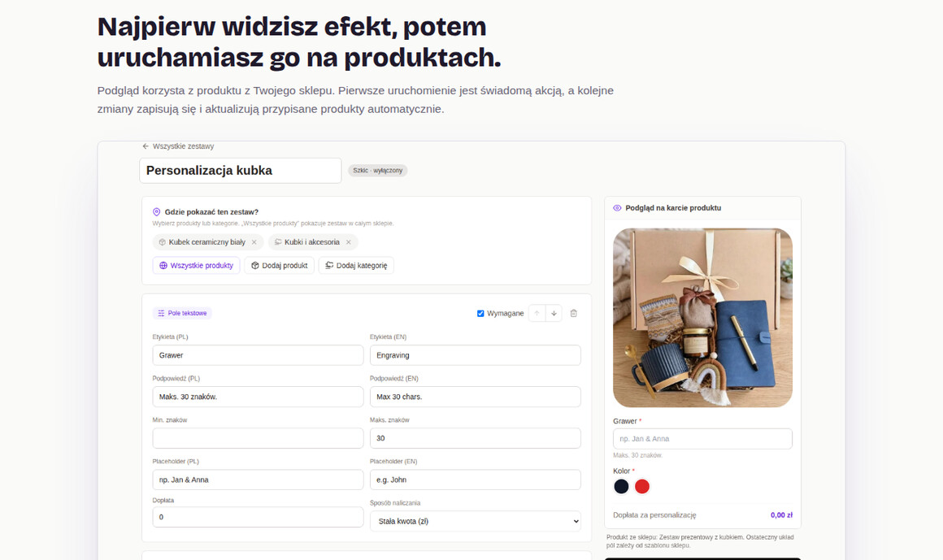
Task: Go back to Wszystkie zestawy
Action: [x=178, y=146]
